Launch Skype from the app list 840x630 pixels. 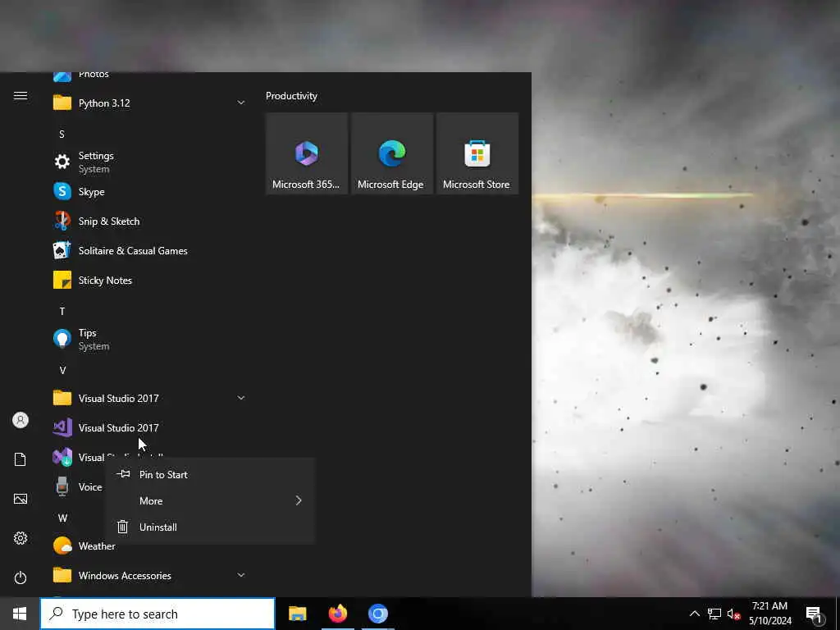pyautogui.click(x=149, y=191)
